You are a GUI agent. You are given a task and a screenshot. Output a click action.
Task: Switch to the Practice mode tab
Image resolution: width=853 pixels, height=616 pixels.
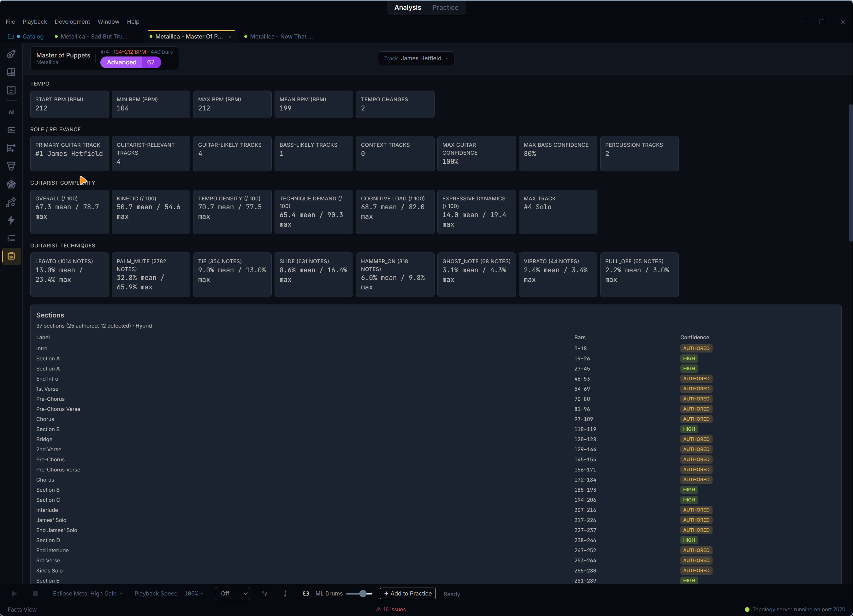[445, 8]
